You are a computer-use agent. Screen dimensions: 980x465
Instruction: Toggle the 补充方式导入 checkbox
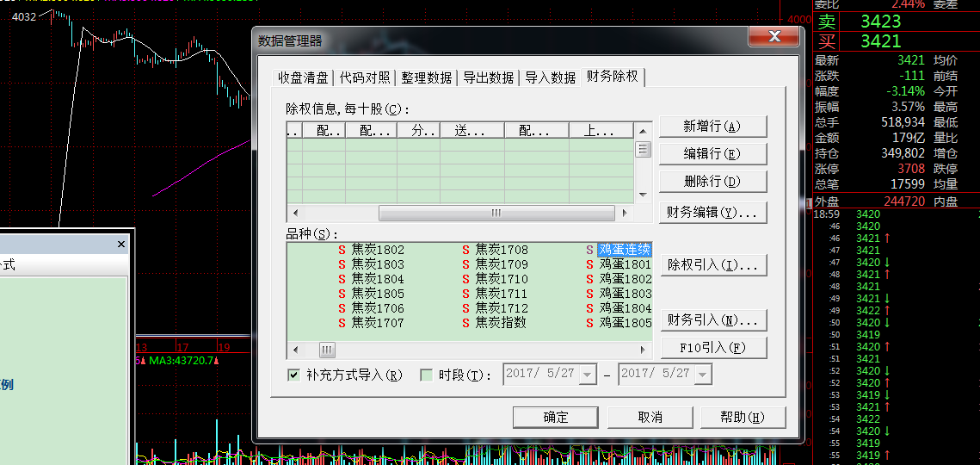point(293,375)
